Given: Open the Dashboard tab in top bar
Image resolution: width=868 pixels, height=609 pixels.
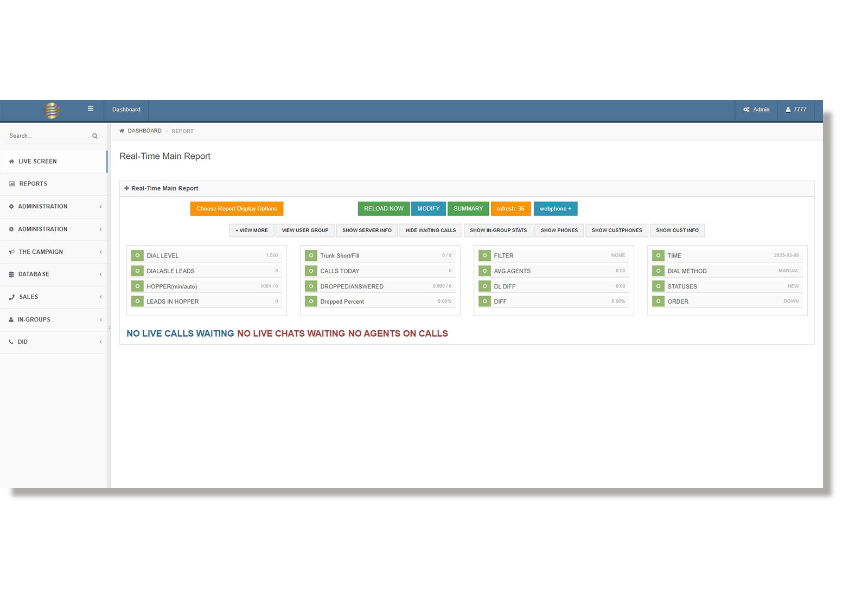Looking at the screenshot, I should pyautogui.click(x=126, y=110).
